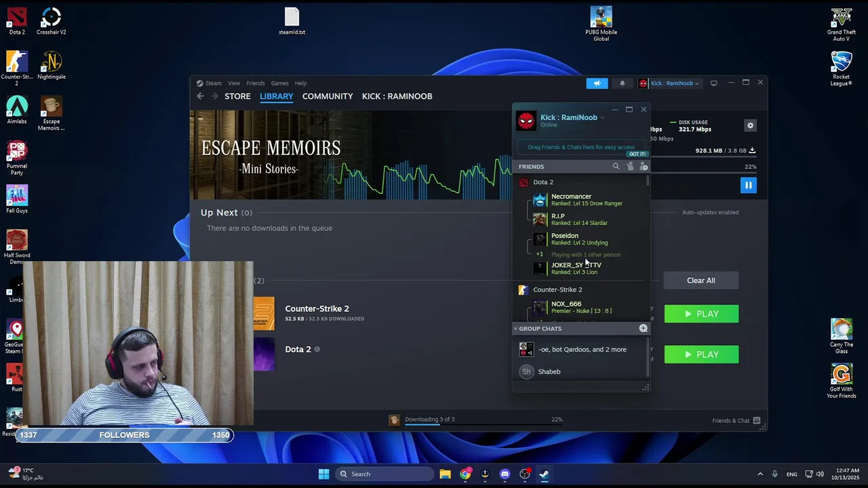Screen dimensions: 868x488
Task: Click the Add a Friend icon
Action: point(643,166)
